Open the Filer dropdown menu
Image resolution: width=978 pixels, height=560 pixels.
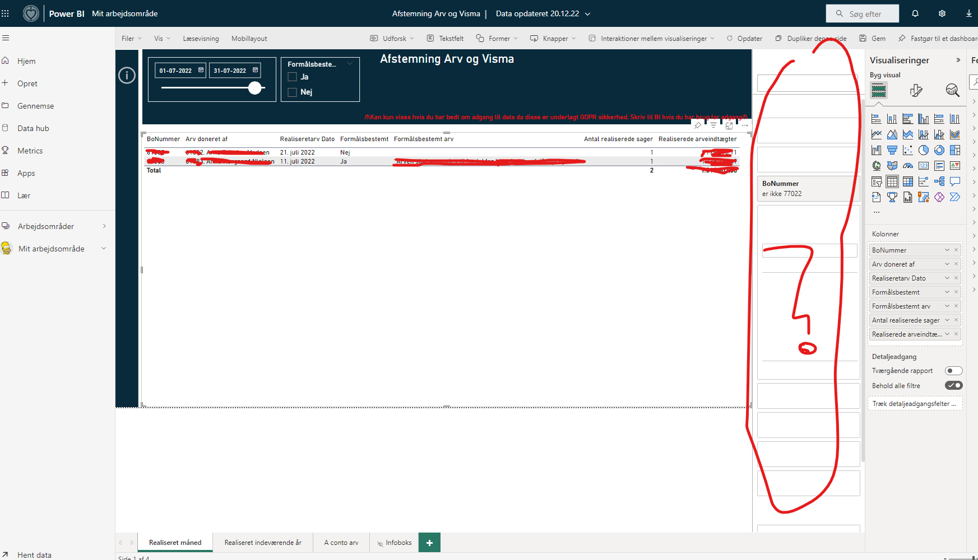point(131,39)
